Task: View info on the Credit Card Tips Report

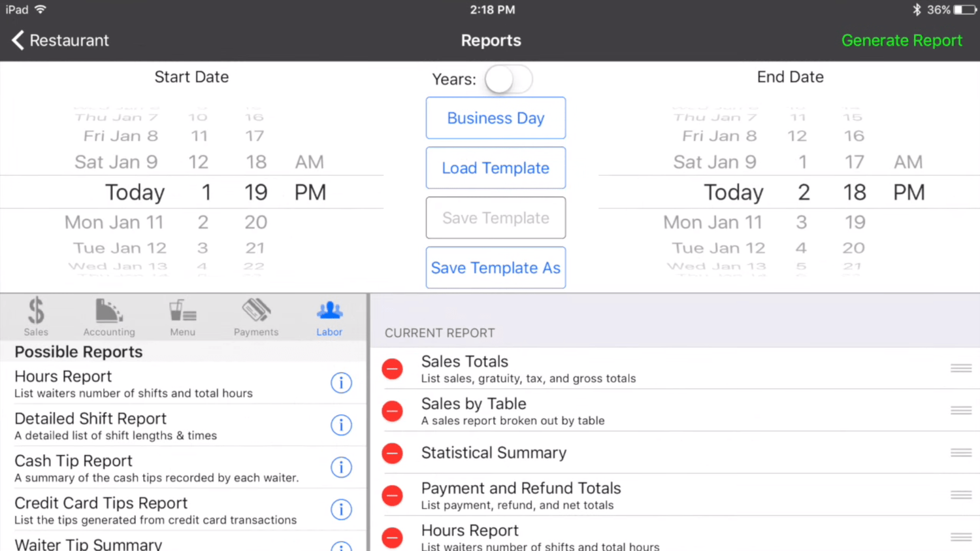Action: 341,510
